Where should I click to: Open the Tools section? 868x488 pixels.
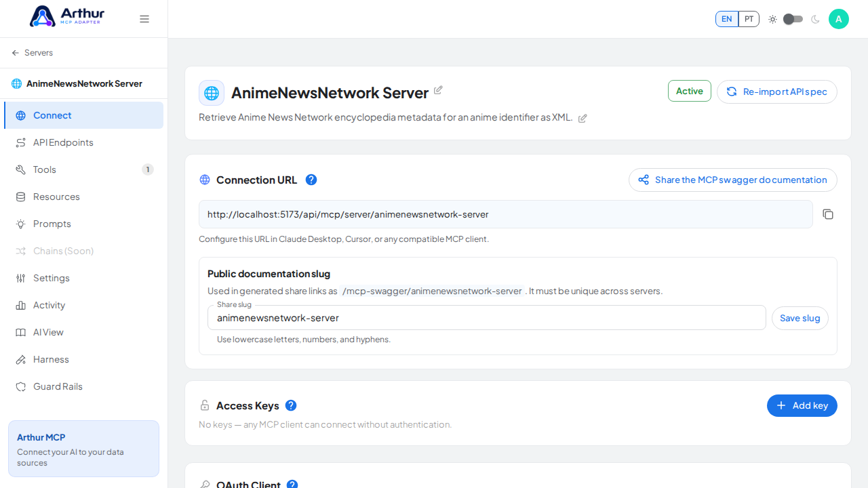pos(84,169)
